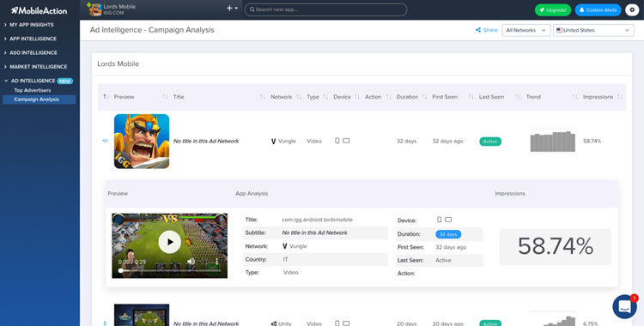The image size is (644, 326).
Task: Click the 32 days duration badge
Action: click(448, 234)
